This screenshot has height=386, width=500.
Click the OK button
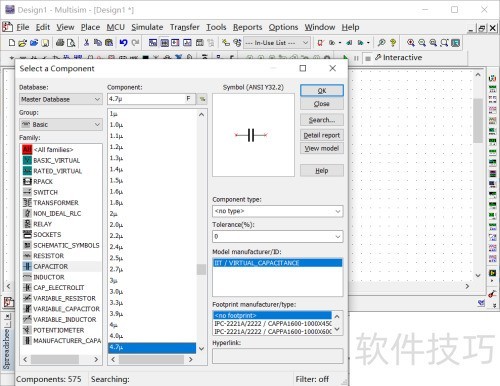pos(322,90)
